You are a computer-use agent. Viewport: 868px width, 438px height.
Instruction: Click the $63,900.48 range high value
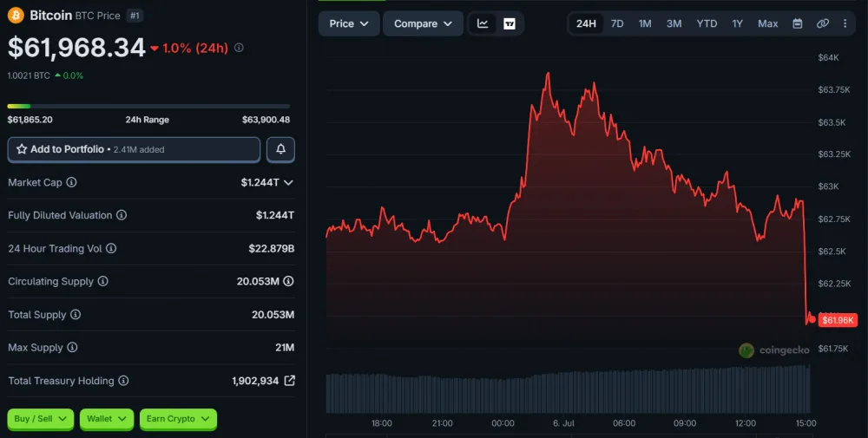coord(266,120)
